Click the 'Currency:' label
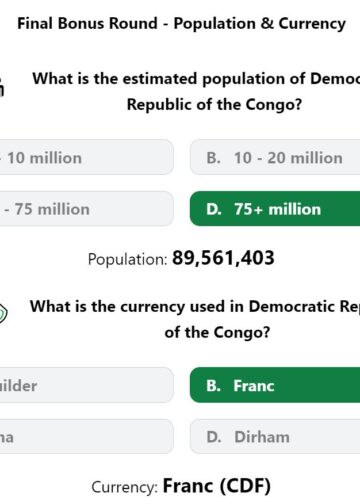Screen dimensions: 360x504 tap(125, 487)
